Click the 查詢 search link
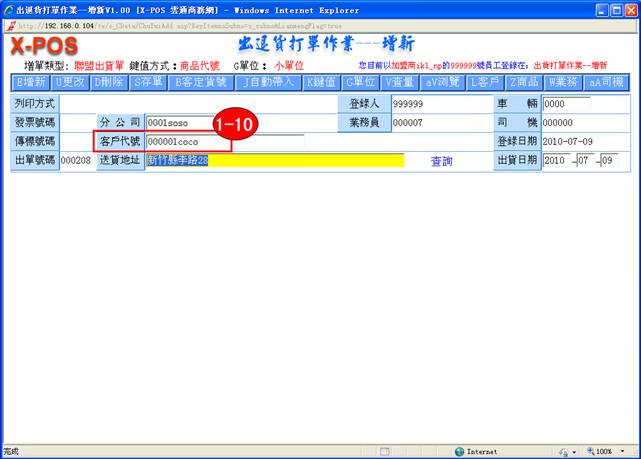 (441, 161)
